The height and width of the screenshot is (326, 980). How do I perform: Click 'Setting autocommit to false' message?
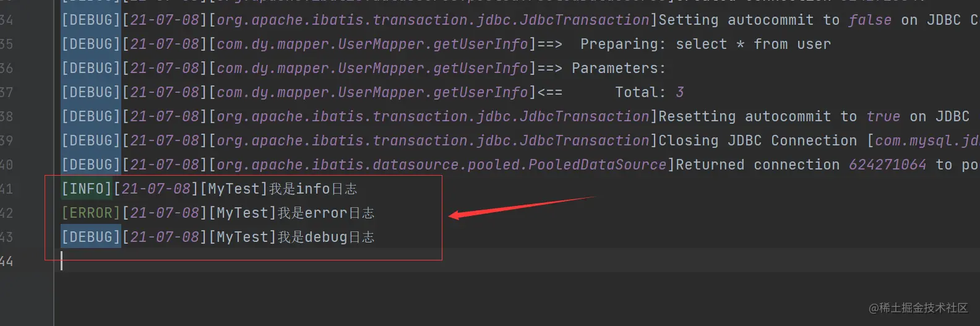point(775,20)
